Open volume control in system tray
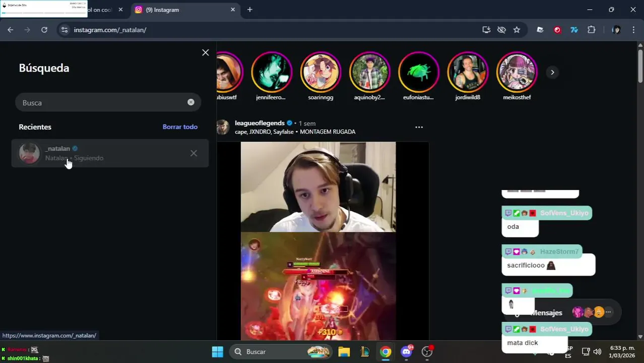Image resolution: width=644 pixels, height=363 pixels. coord(597,351)
